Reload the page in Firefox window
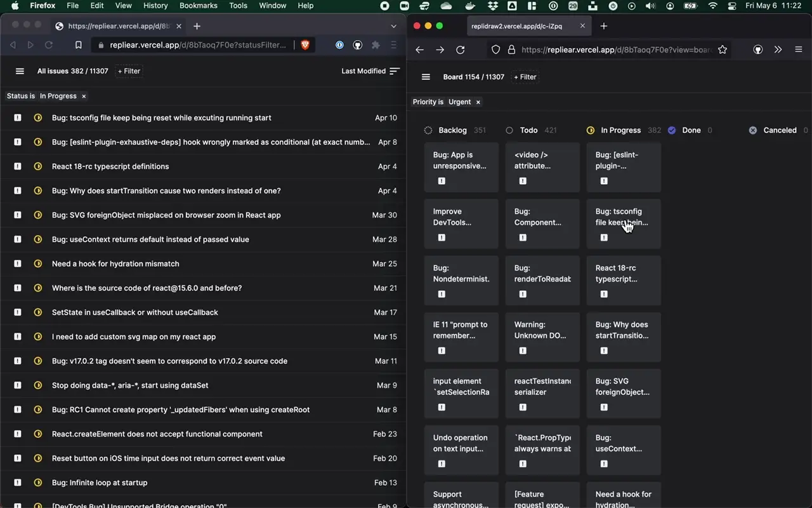 tap(461, 50)
